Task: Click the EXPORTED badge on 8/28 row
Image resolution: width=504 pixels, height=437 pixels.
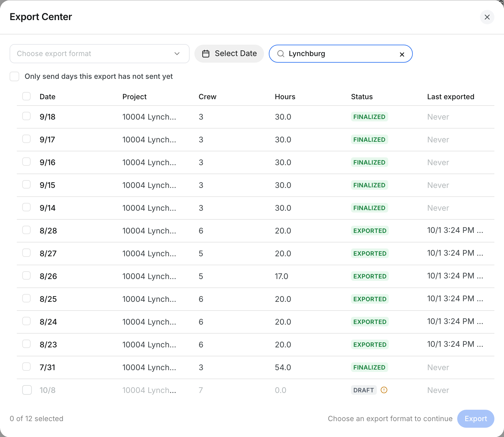Action: pos(370,230)
